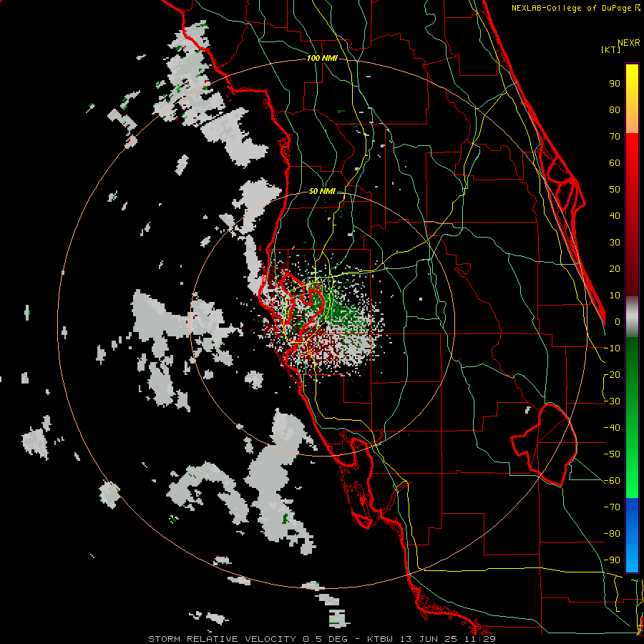Screen dimensions: 644x644
Task: Click the STORM RELATIVE VELOCITY caption text
Action: coord(223,639)
